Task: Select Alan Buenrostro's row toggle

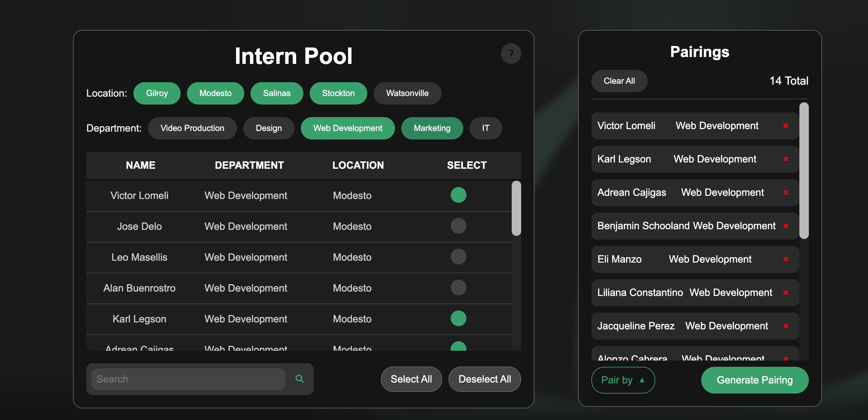Action: pyautogui.click(x=458, y=287)
